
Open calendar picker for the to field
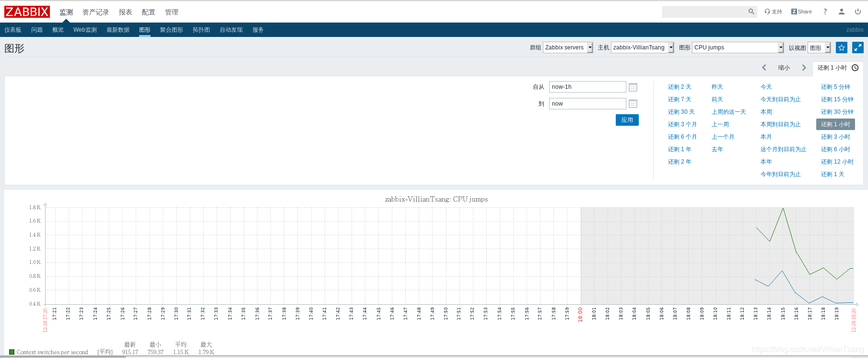pyautogui.click(x=633, y=104)
